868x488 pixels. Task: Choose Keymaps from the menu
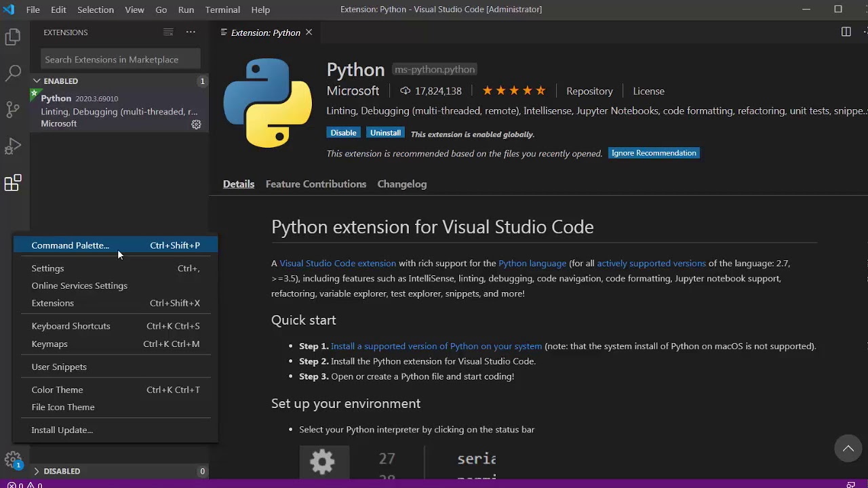tap(115, 344)
